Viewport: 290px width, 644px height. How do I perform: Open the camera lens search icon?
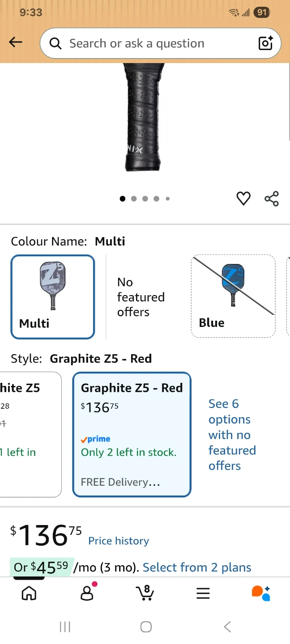266,43
